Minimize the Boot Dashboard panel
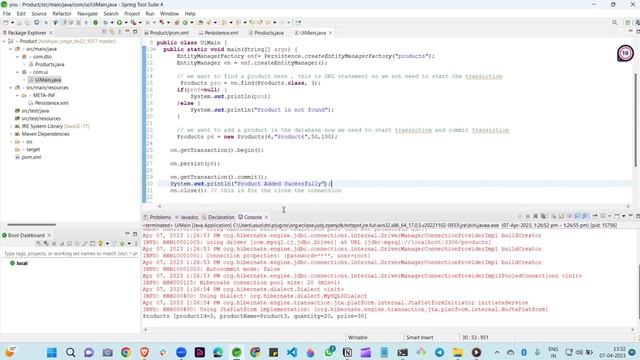Viewport: 640px width, 360px height. 127,234
